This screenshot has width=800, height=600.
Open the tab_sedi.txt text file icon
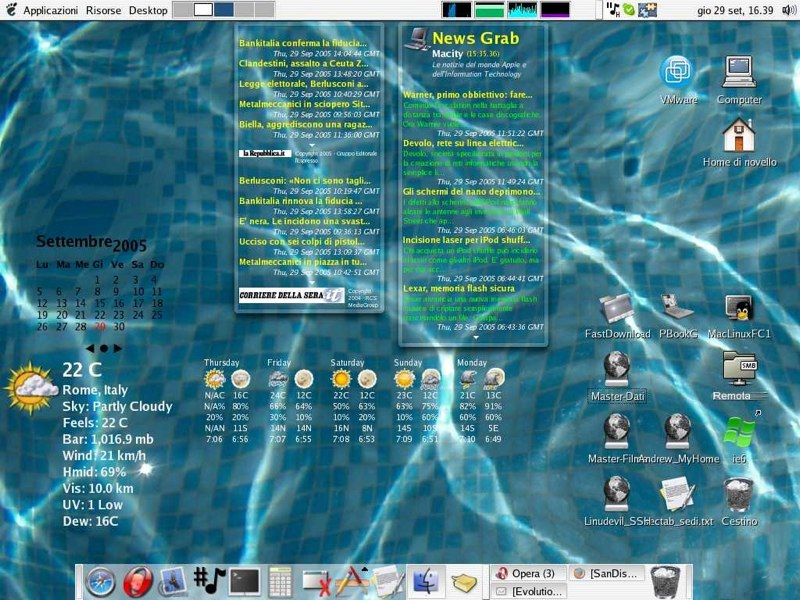tap(677, 493)
